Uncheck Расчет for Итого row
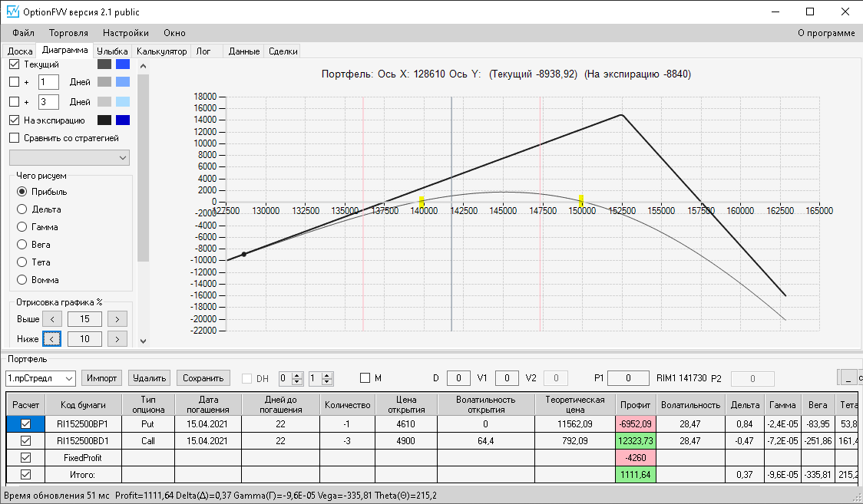This screenshot has width=863, height=504. 25,474
